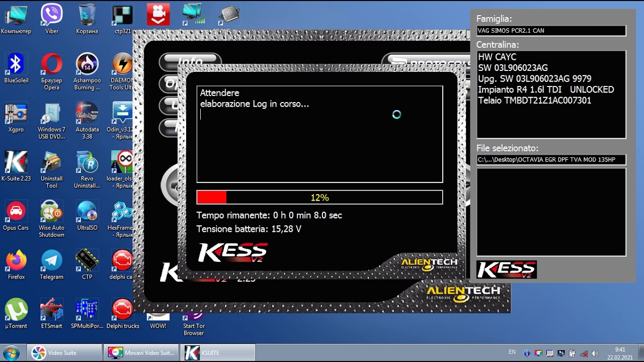The image size is (644, 362).
Task: Switch to Movavi Video Suite taskbar item
Action: click(142, 353)
